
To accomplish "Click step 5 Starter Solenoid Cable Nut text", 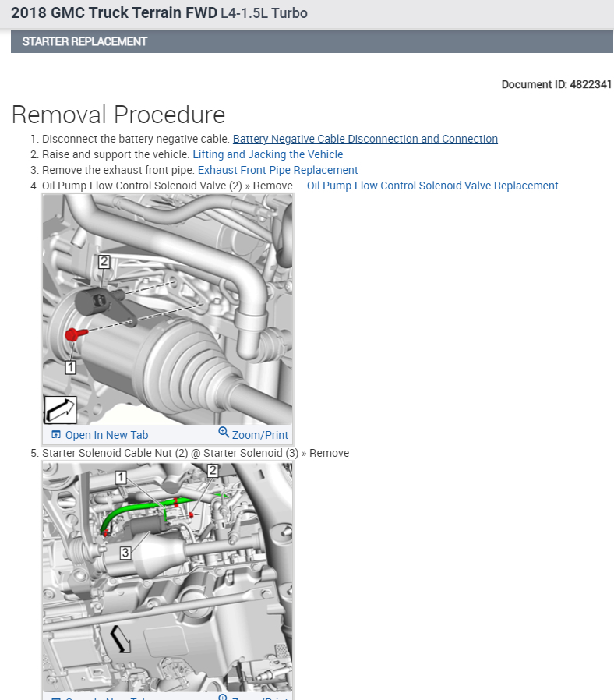I will 196,453.
